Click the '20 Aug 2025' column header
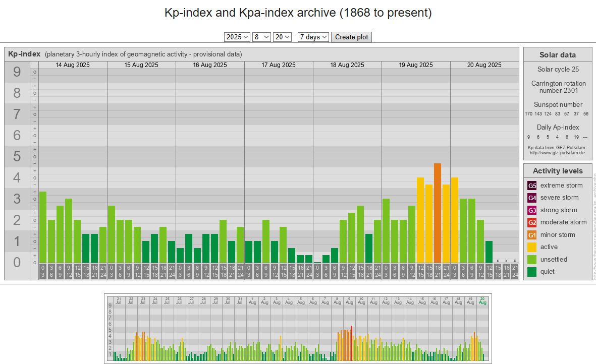Viewport: 596px width, 364px height. coord(484,65)
